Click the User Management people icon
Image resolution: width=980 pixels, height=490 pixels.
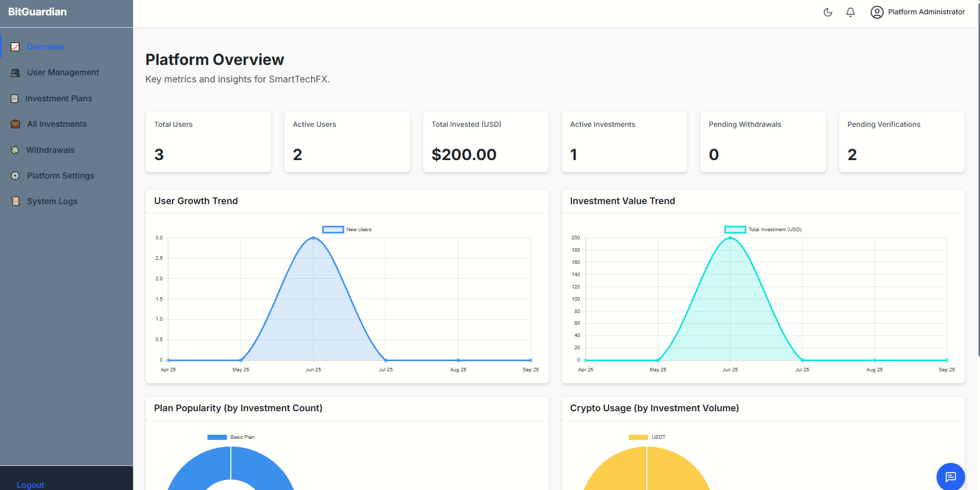pyautogui.click(x=15, y=73)
